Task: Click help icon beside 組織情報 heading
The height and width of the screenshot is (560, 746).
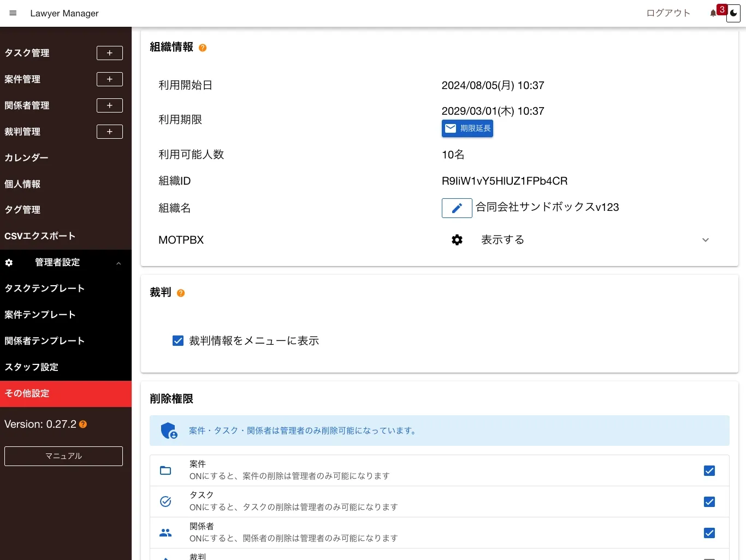Action: [x=203, y=48]
